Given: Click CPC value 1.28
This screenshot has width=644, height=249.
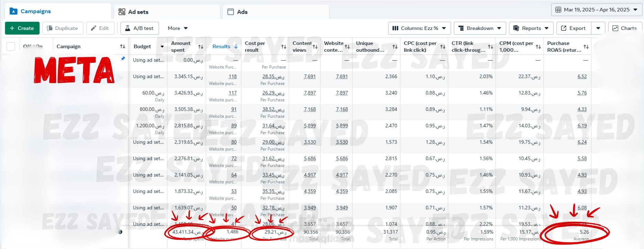Looking at the screenshot, I should tap(435, 142).
